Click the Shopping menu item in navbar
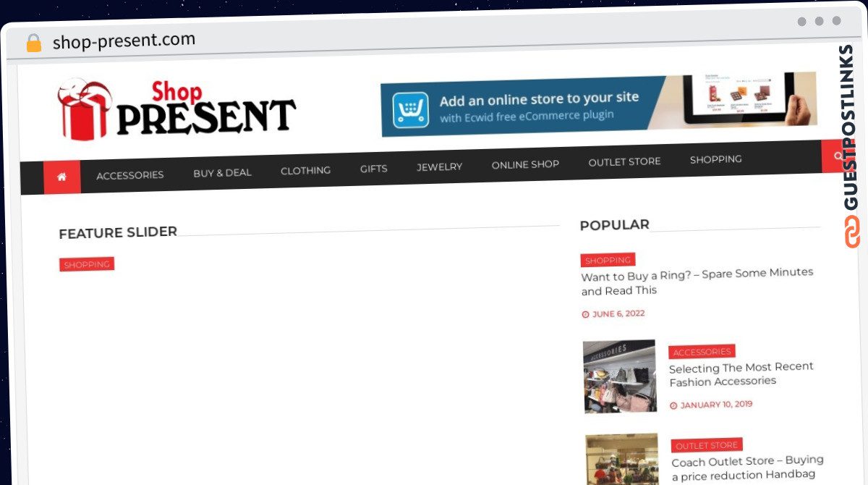 pos(715,159)
